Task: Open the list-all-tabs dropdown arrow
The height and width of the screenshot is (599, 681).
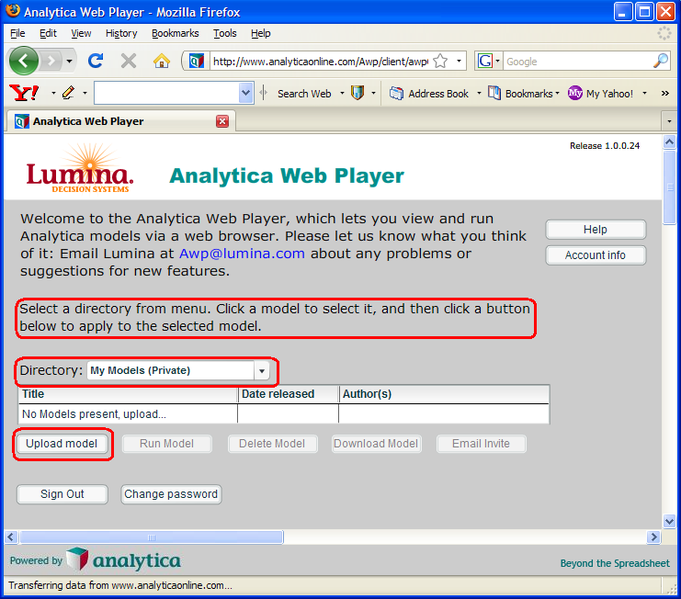Action: [x=669, y=121]
